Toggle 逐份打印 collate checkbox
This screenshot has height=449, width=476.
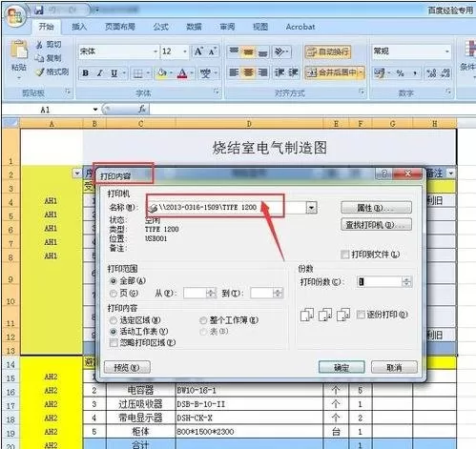[x=361, y=315]
